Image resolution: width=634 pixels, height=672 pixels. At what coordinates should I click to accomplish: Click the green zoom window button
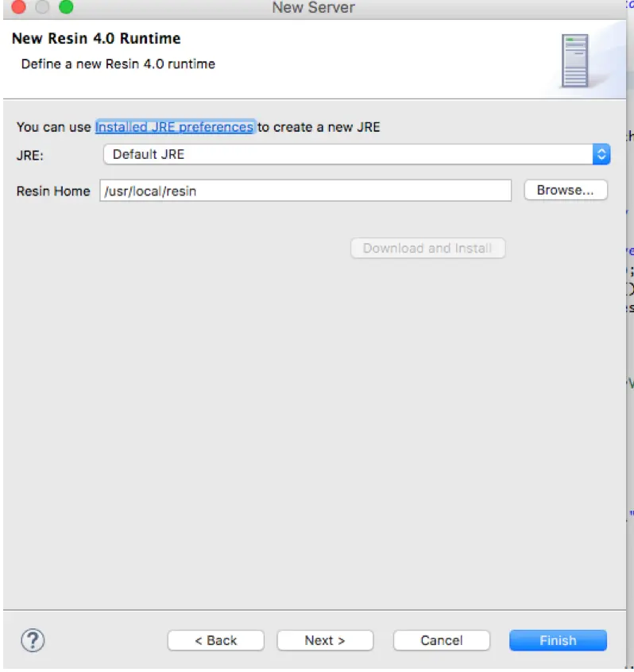point(66,7)
